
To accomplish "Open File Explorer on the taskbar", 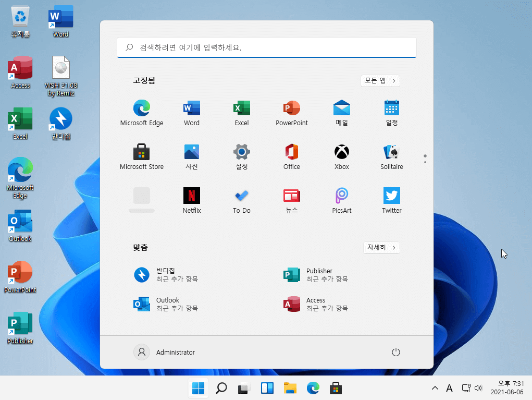I will [x=290, y=388].
